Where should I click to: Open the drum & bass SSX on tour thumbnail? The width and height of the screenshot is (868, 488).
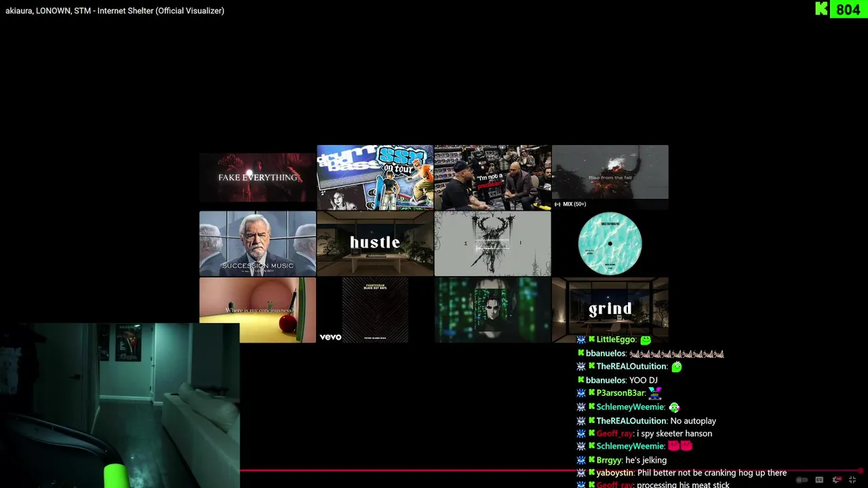pyautogui.click(x=375, y=178)
